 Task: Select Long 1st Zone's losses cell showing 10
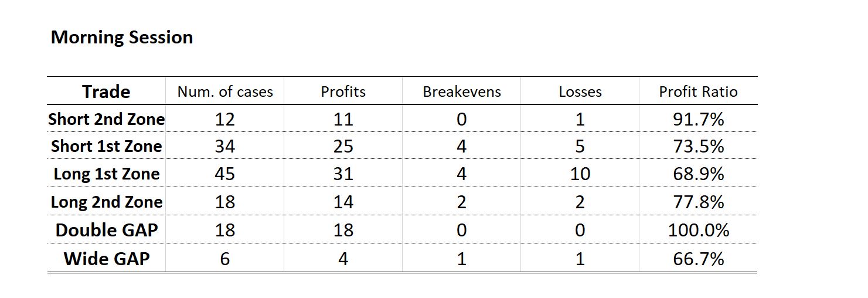point(580,174)
